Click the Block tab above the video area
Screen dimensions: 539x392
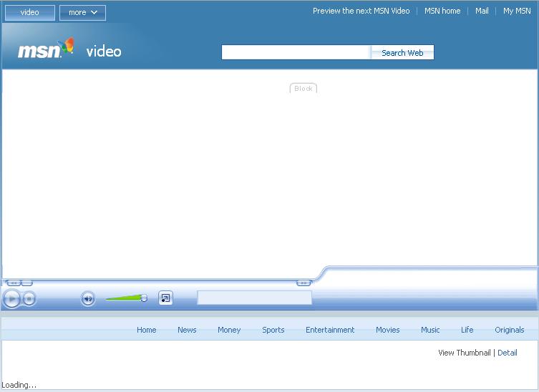[304, 89]
